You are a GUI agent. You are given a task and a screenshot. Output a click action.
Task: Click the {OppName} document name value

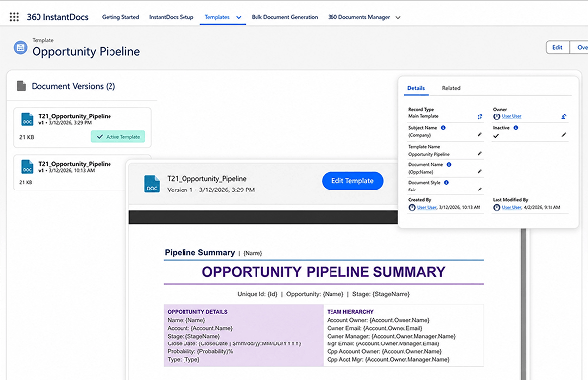(420, 172)
